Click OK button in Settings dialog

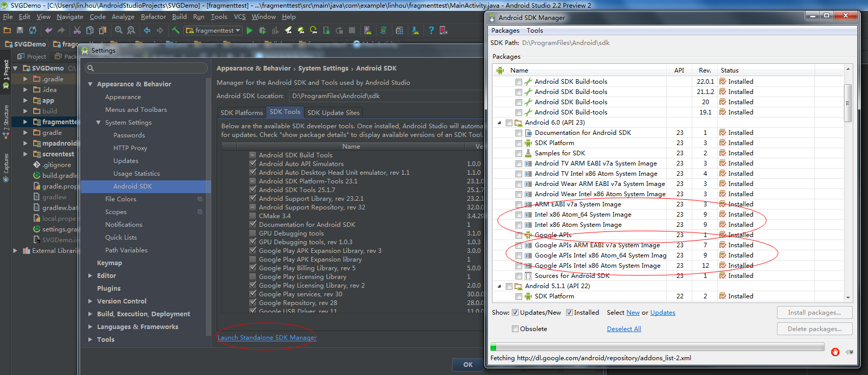coord(468,365)
